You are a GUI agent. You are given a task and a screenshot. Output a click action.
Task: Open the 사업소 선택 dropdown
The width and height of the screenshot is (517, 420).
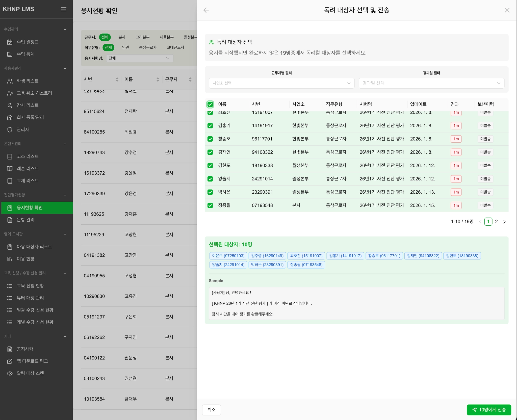tap(281, 83)
